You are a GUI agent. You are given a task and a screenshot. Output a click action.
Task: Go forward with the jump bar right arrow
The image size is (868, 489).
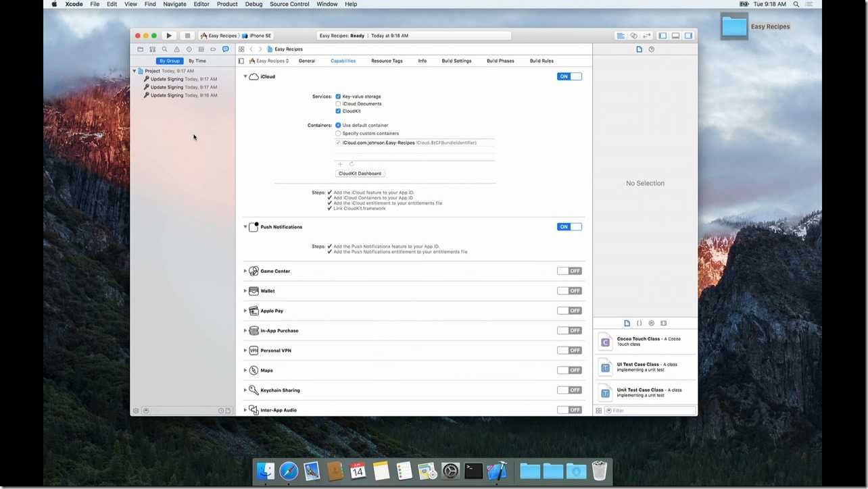click(x=260, y=49)
